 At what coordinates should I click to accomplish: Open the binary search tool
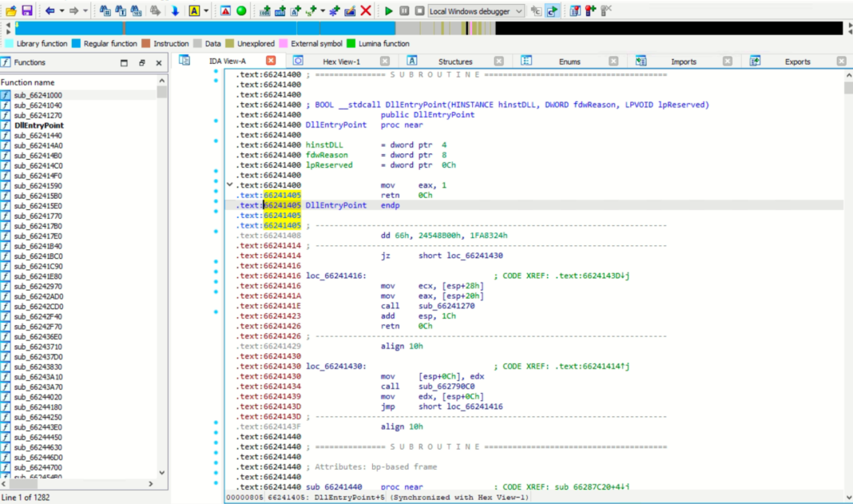click(136, 10)
